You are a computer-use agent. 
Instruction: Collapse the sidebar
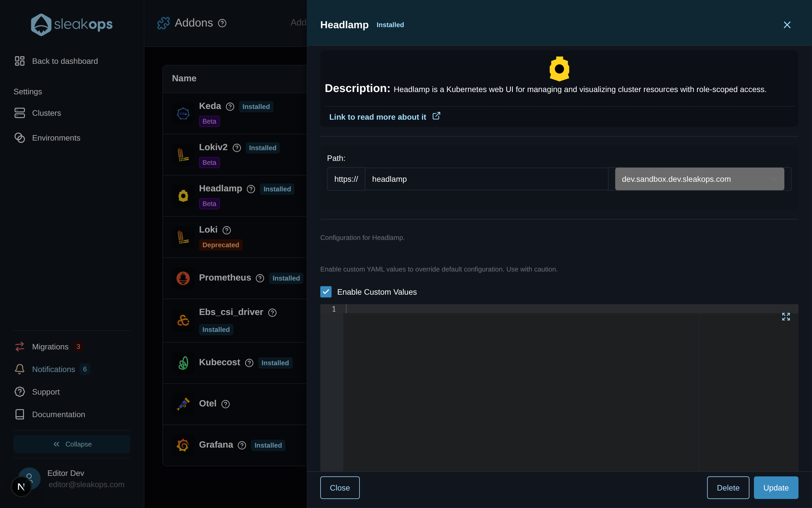click(x=72, y=444)
